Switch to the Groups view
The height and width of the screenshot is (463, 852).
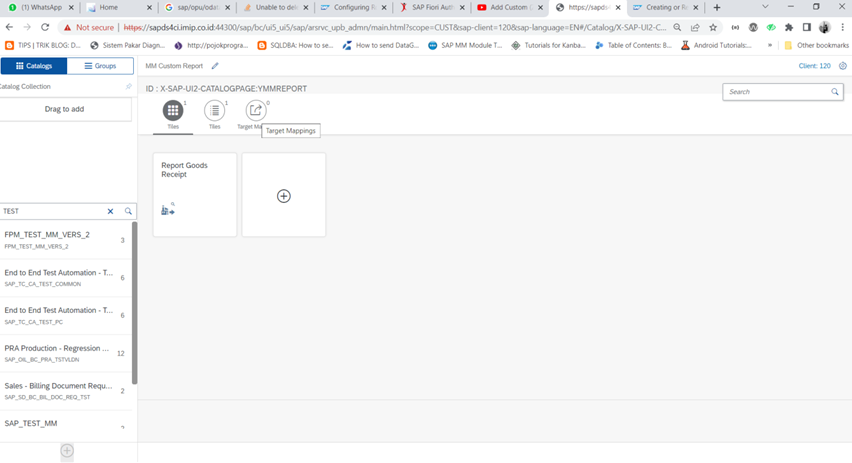[100, 66]
